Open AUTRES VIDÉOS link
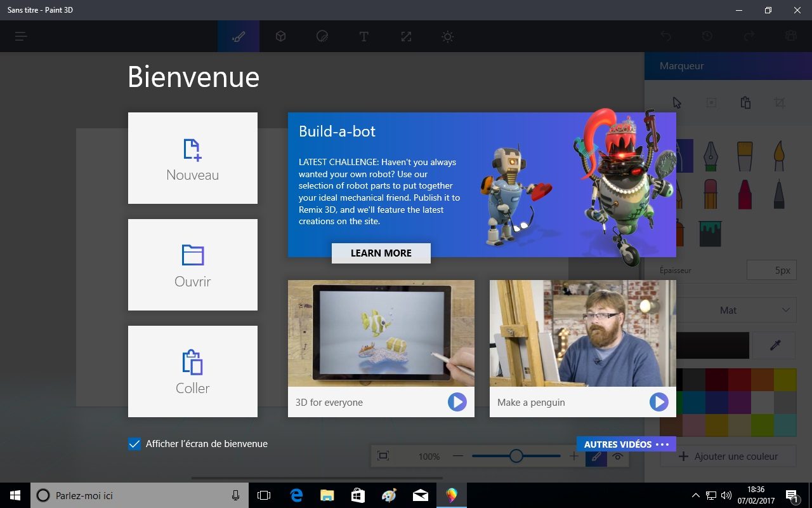The width and height of the screenshot is (812, 508). 626,444
